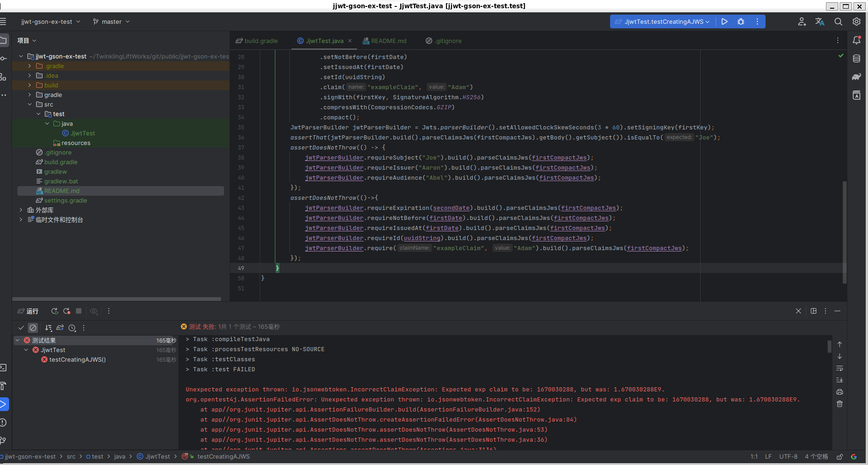Viewport: 868px width, 465px height.
Task: Toggle show passed tests checkmark
Action: tap(21, 328)
